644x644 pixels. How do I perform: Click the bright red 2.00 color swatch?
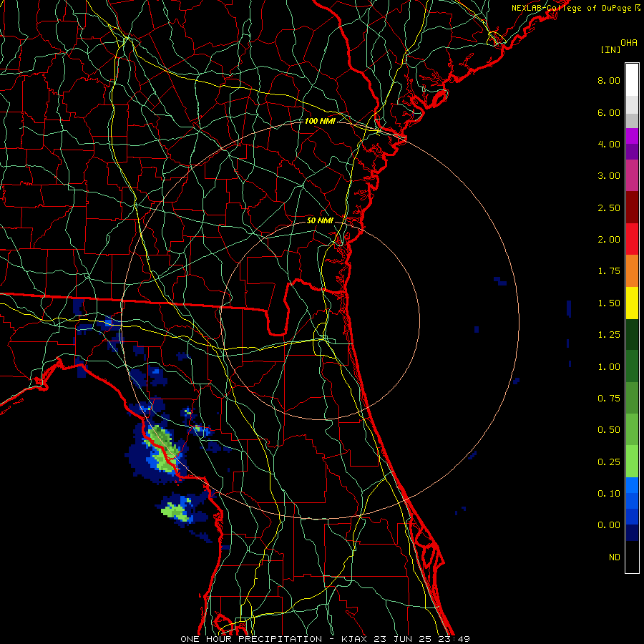(x=632, y=239)
